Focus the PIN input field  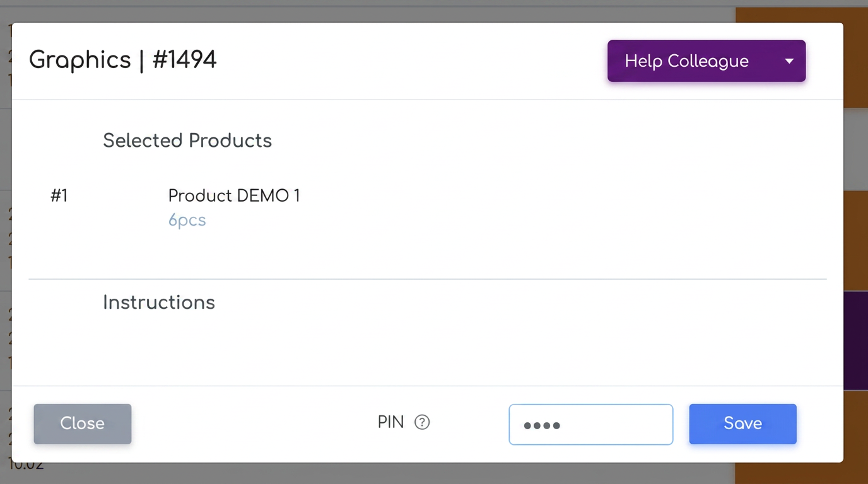click(x=591, y=424)
